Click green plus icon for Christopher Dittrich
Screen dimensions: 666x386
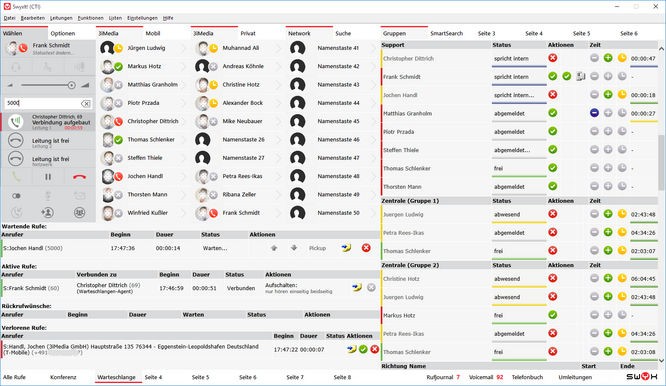pyautogui.click(x=608, y=58)
